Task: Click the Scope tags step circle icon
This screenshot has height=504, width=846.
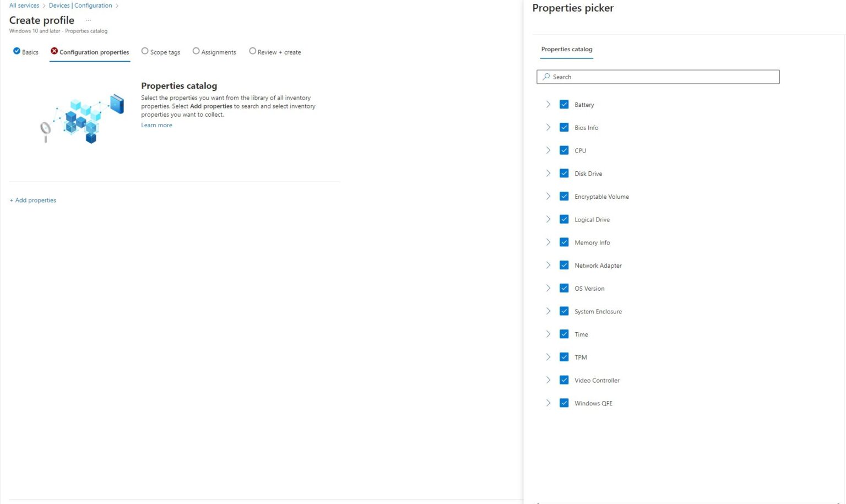Action: click(x=145, y=51)
